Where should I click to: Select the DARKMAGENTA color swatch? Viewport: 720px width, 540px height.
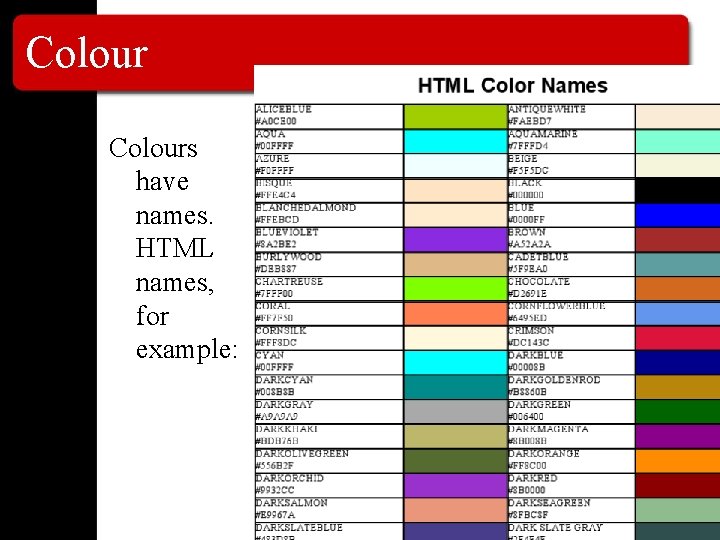[678, 437]
